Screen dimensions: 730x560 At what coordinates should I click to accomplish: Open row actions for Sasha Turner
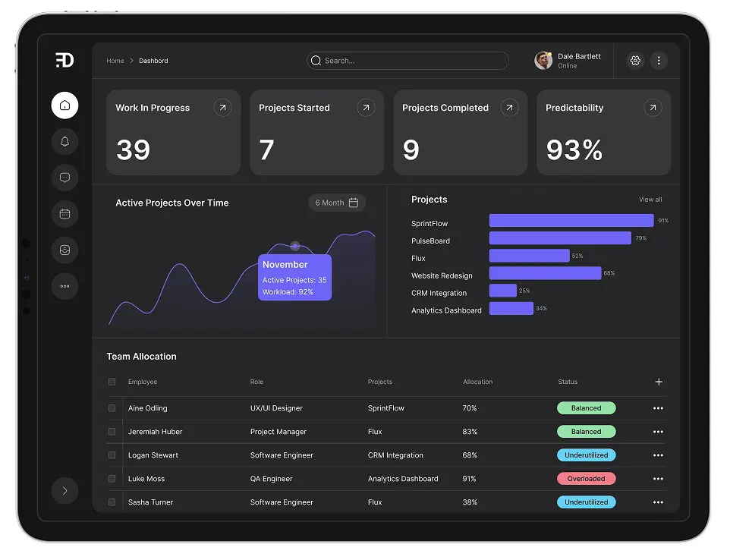tap(658, 502)
